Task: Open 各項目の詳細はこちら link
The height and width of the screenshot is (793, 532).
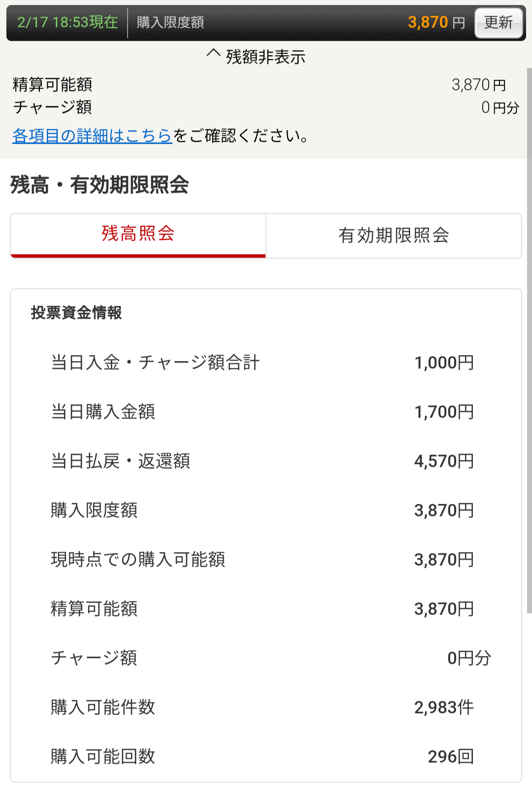Action: tap(92, 135)
